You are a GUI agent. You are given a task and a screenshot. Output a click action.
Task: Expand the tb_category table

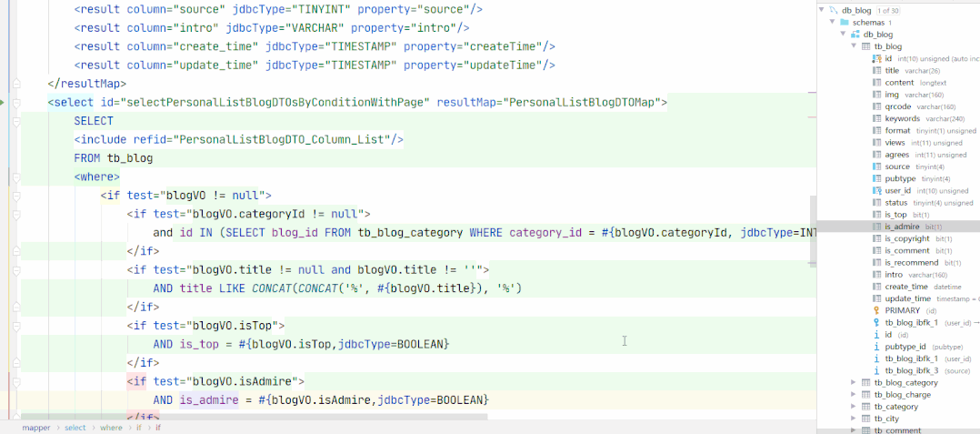pos(854,407)
